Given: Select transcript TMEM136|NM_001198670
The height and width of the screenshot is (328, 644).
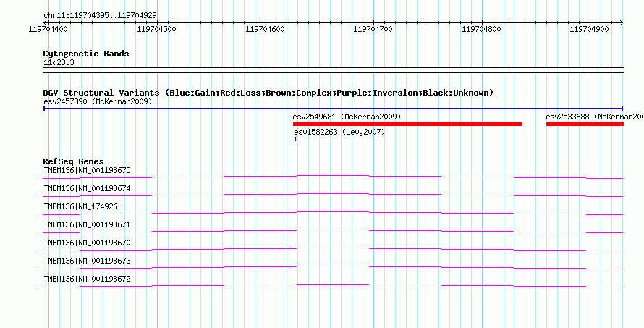Looking at the screenshot, I should (87, 243).
